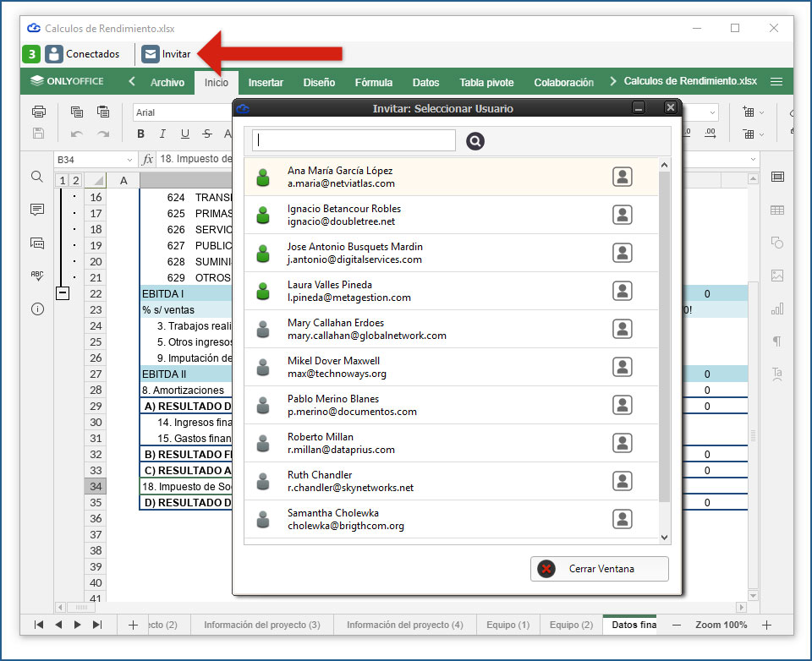Open the Search sidebar icon
This screenshot has height=661, width=812.
pyautogui.click(x=36, y=177)
